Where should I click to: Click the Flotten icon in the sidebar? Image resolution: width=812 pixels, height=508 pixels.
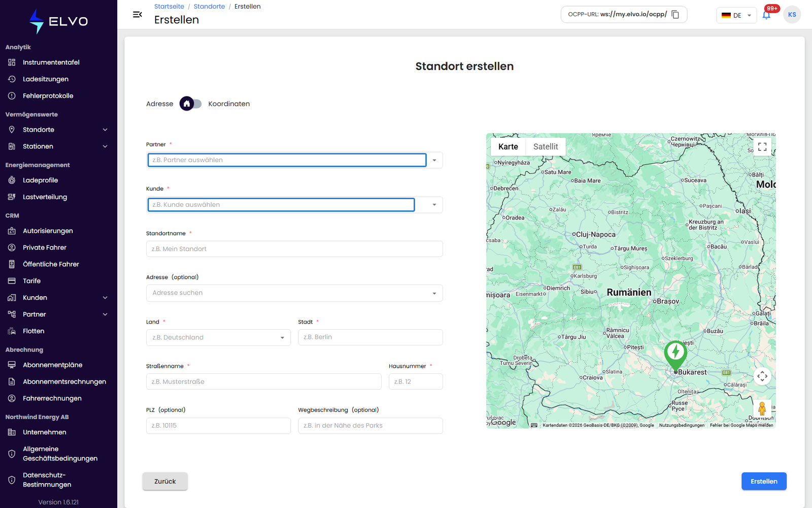[x=12, y=331]
